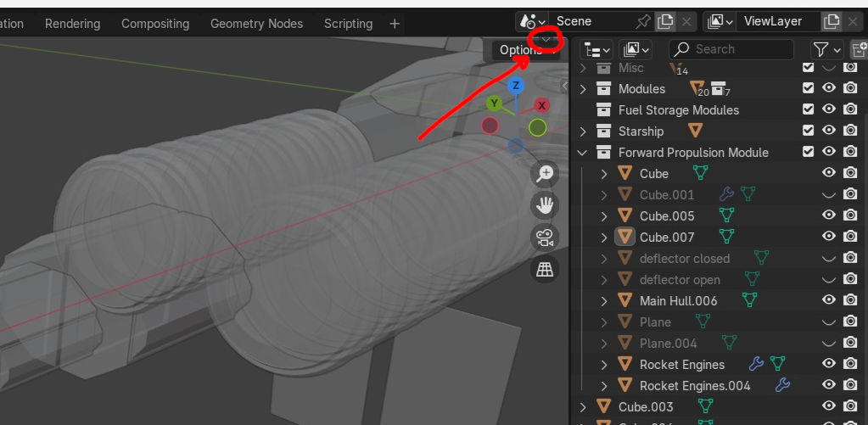868x425 pixels.
Task: Open outliner editor type dropdown
Action: click(596, 50)
